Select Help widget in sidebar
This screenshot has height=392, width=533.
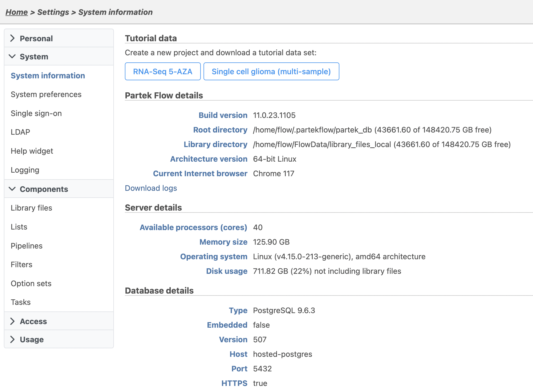pos(32,151)
